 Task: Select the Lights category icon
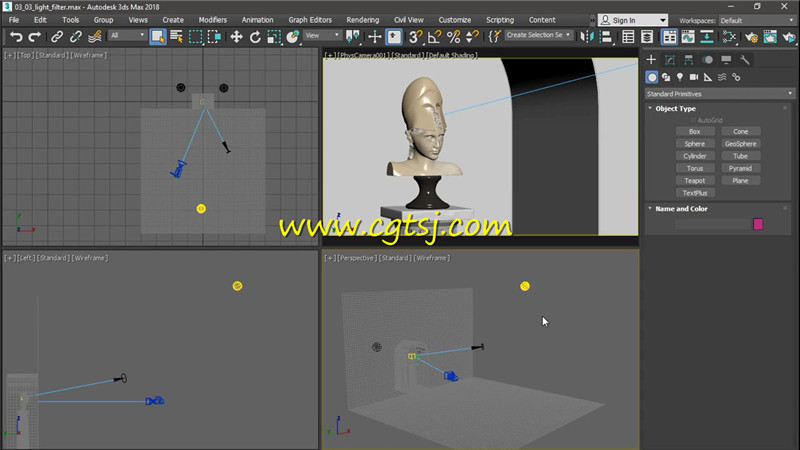tap(680, 77)
